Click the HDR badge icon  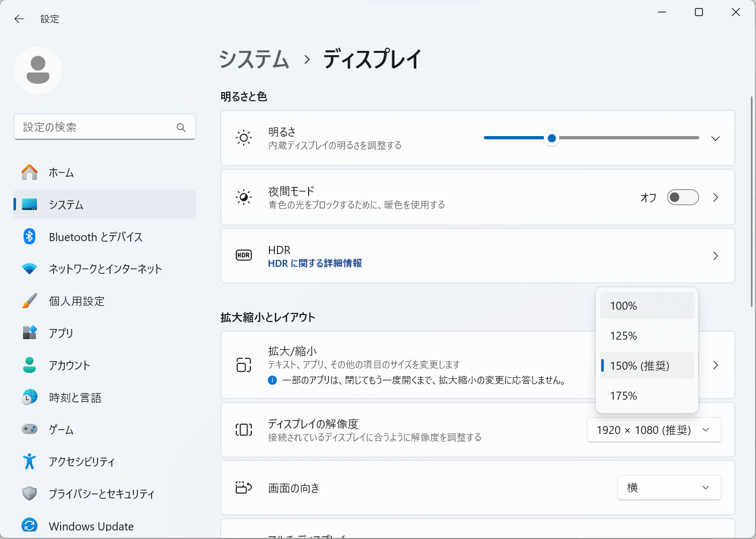pos(244,256)
